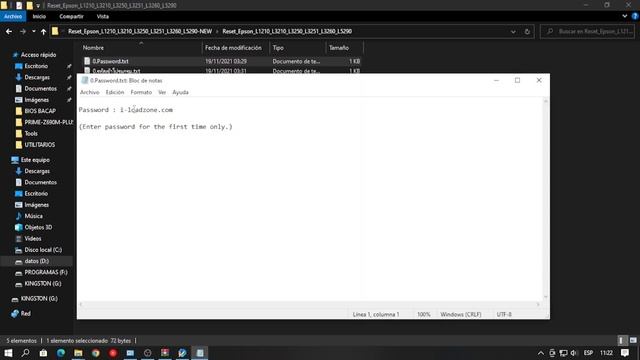Image resolution: width=640 pixels, height=360 pixels.
Task: Select the 0.Password.txt file row
Action: 221,61
